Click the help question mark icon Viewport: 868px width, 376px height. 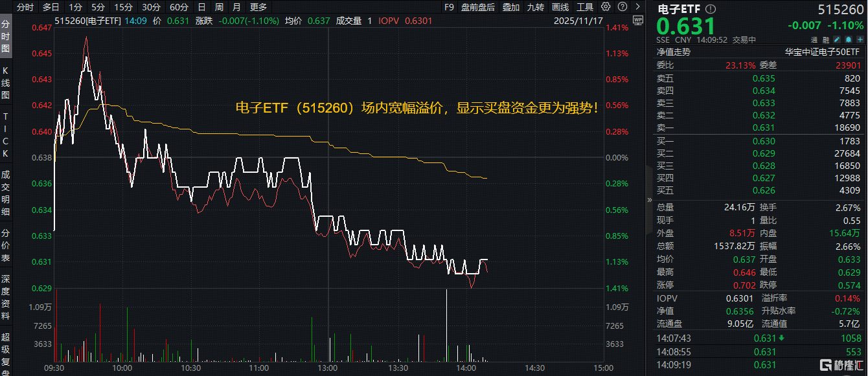click(x=621, y=7)
